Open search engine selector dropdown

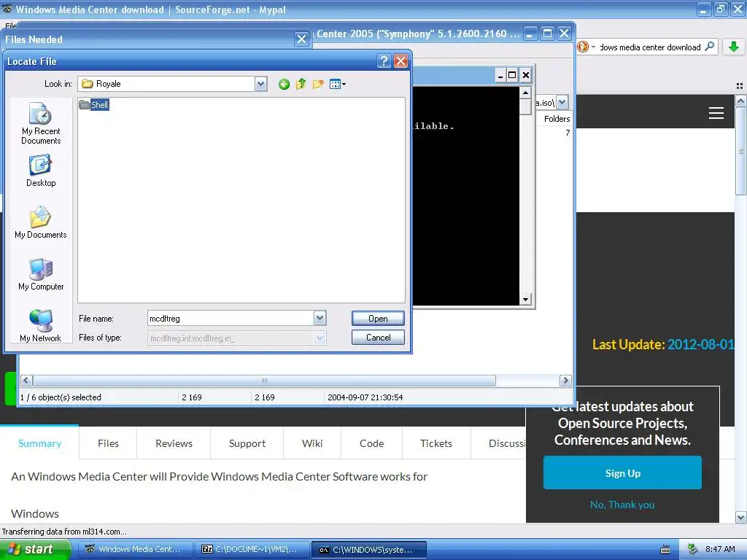click(x=587, y=47)
